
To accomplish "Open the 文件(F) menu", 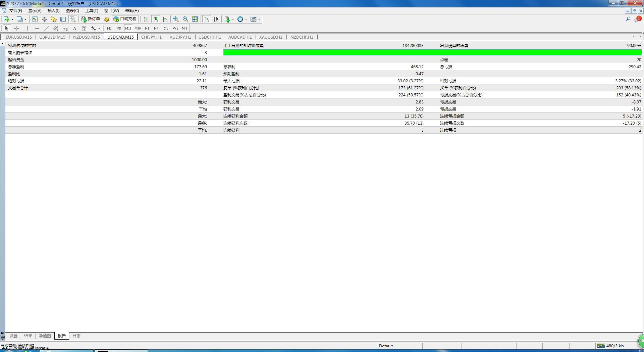I will click(x=15, y=11).
